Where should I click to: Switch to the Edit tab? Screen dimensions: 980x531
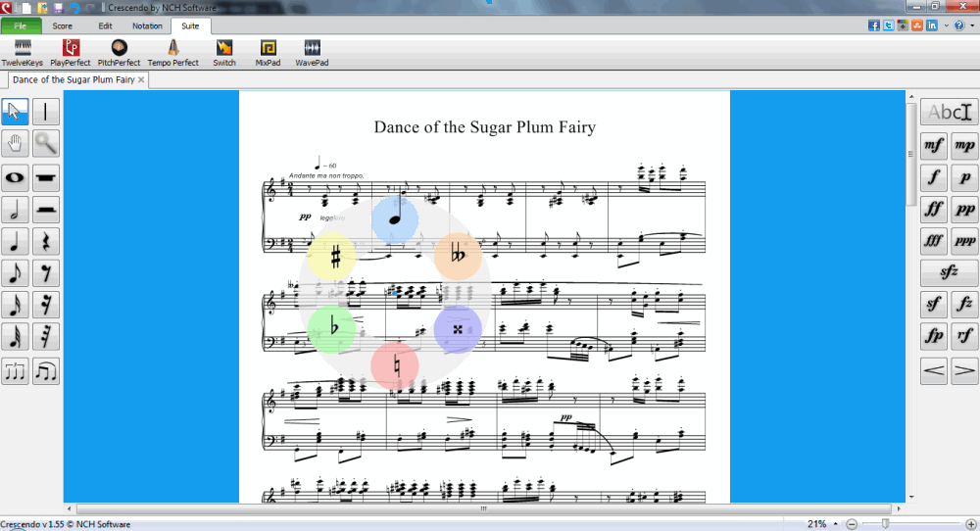[105, 26]
